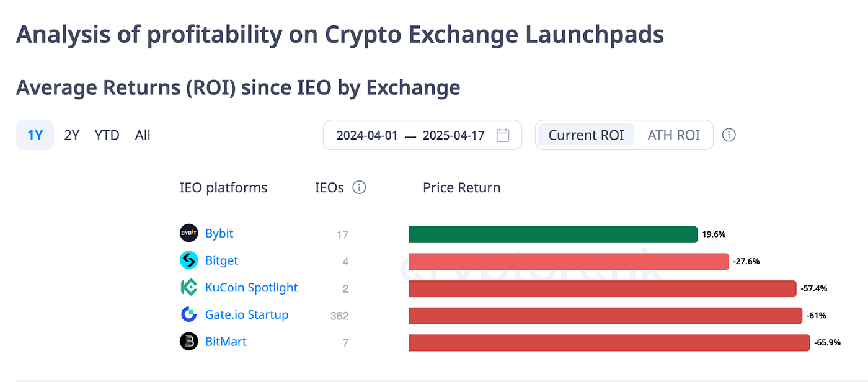Click the info icon beside ATH ROI
The height and width of the screenshot is (382, 868).
[729, 135]
